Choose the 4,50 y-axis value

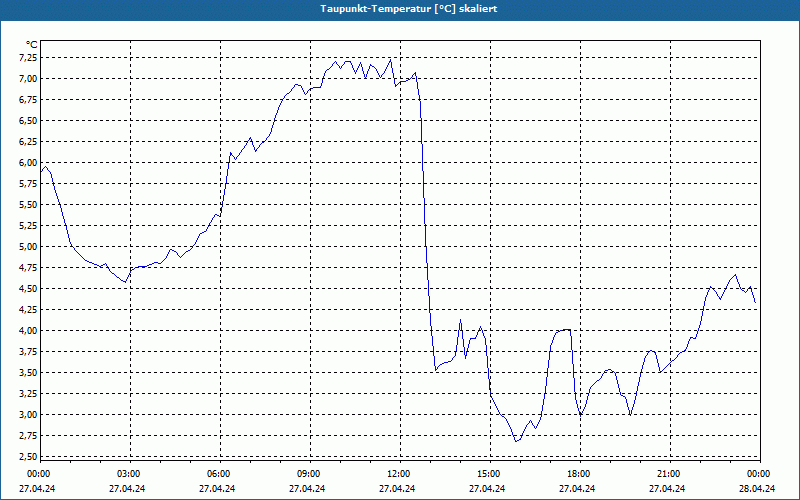coord(28,289)
